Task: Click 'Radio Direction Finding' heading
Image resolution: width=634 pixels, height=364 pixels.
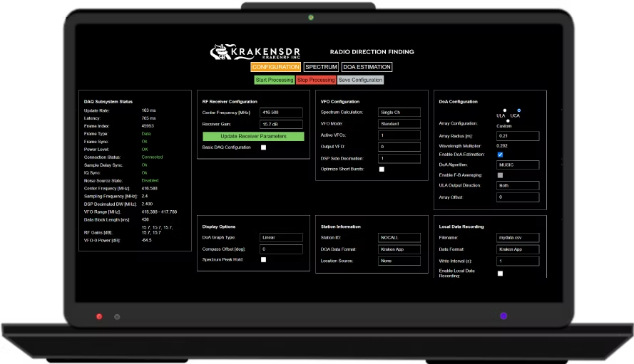Action: tap(372, 52)
